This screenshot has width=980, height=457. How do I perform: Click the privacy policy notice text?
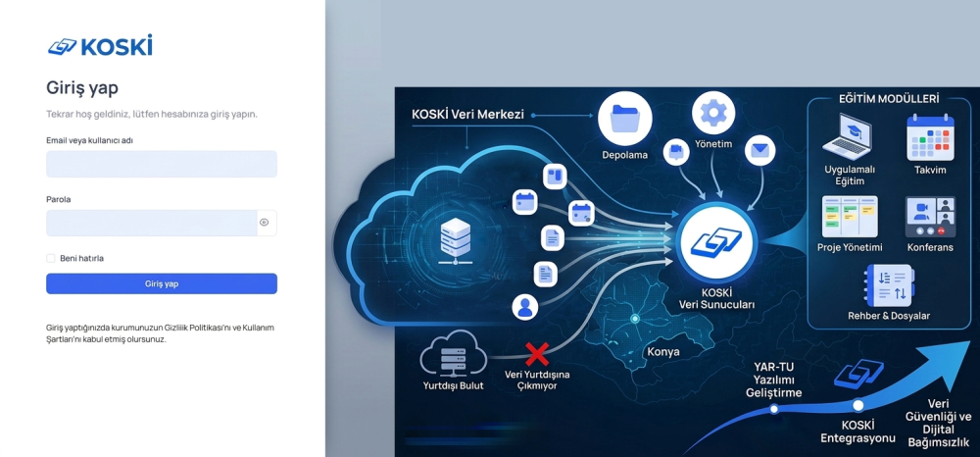[160, 333]
